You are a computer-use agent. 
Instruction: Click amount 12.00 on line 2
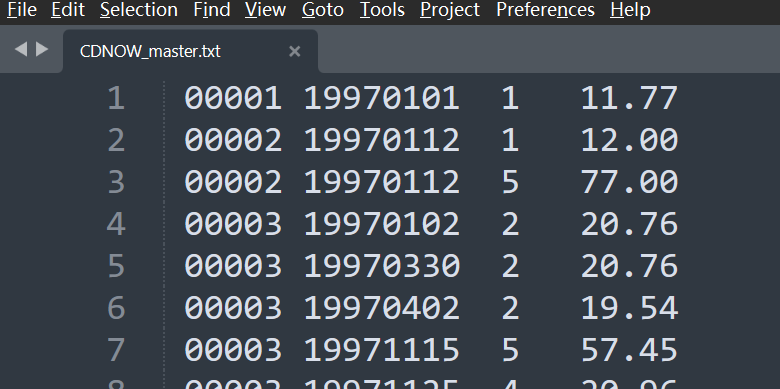(629, 140)
